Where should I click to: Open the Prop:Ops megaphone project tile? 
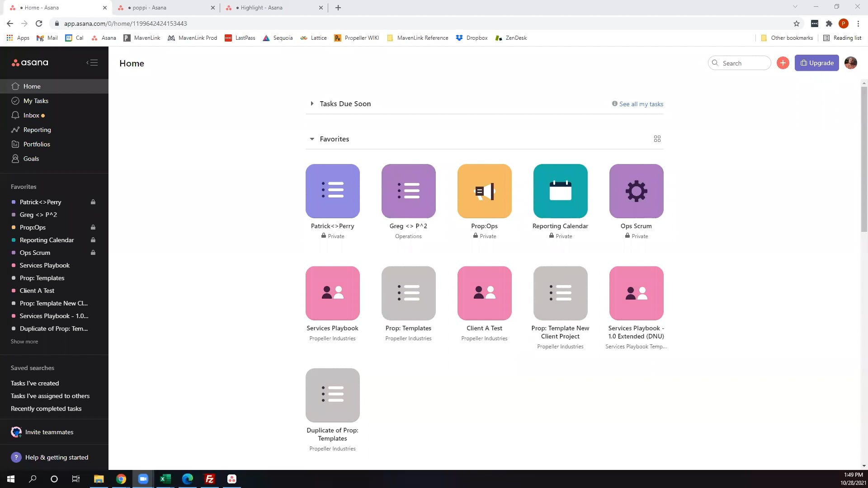click(485, 191)
